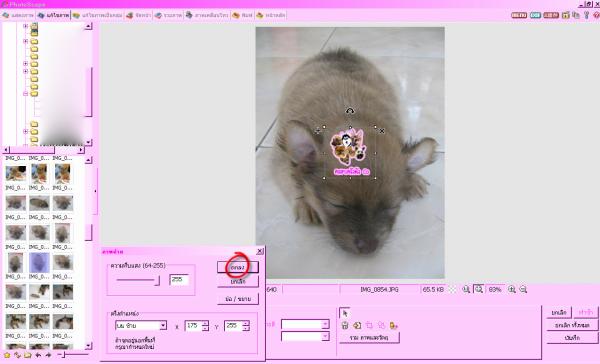The image size is (600, 364).
Task: Click the blue badge next to MENU
Action: [535, 15]
